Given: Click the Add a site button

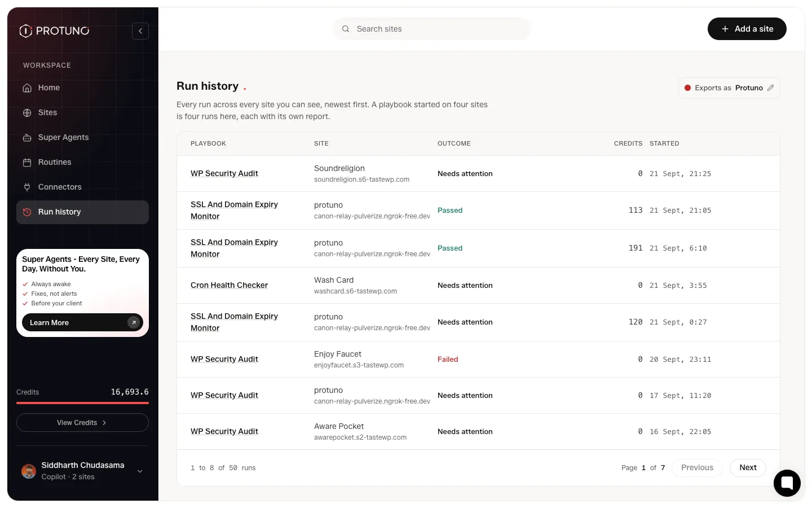Looking at the screenshot, I should (x=747, y=29).
